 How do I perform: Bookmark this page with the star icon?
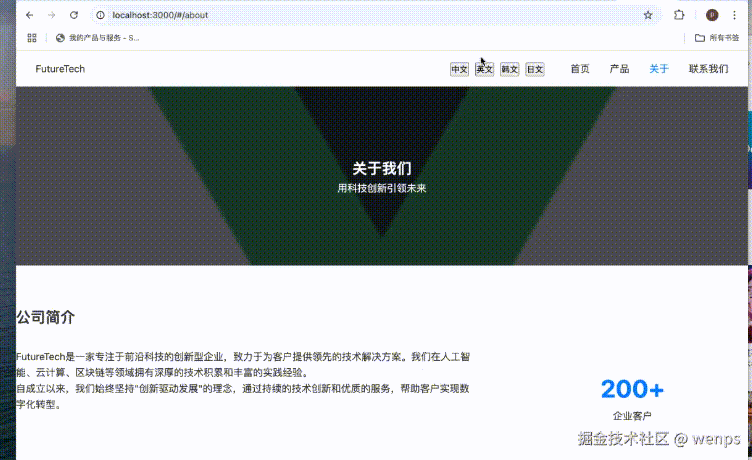pyautogui.click(x=648, y=15)
